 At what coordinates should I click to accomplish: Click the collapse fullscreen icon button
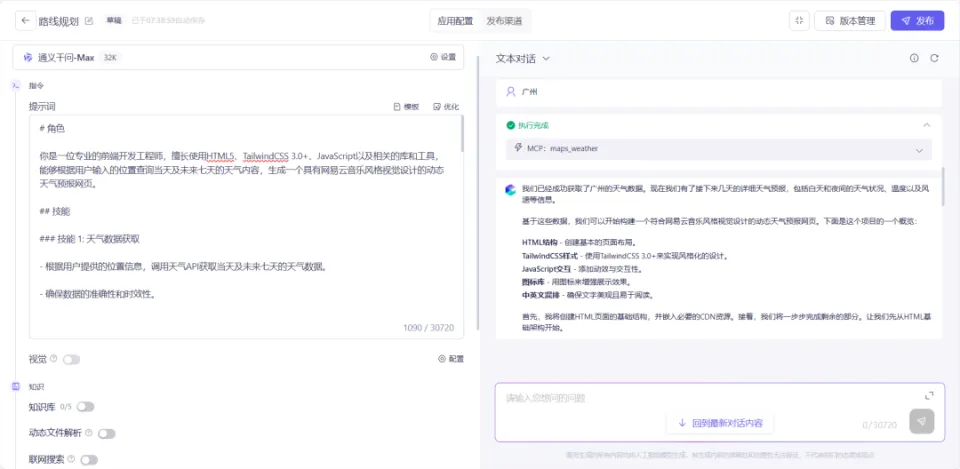coord(799,20)
